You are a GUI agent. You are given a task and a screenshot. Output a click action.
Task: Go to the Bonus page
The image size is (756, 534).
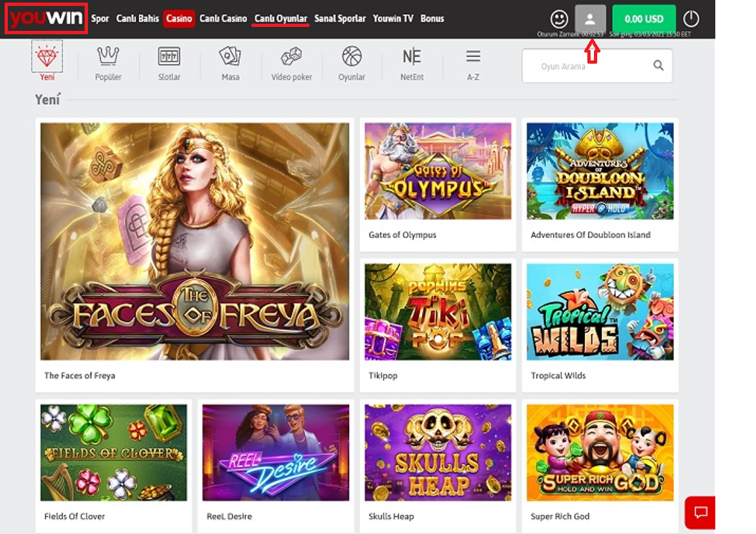click(432, 19)
